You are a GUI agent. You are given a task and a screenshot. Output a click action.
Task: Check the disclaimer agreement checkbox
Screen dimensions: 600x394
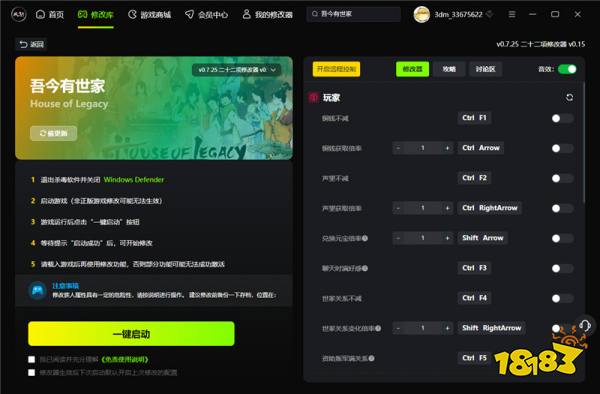tap(32, 360)
